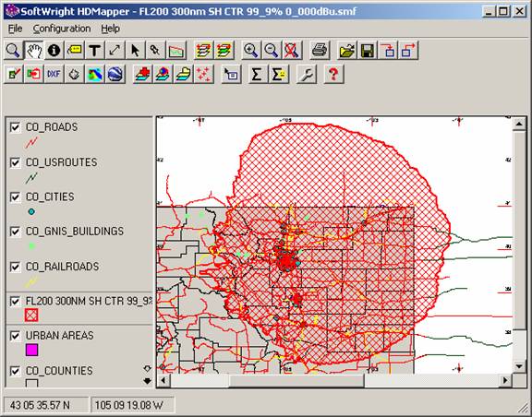Click the outlined up arrow in the legend

147,368
